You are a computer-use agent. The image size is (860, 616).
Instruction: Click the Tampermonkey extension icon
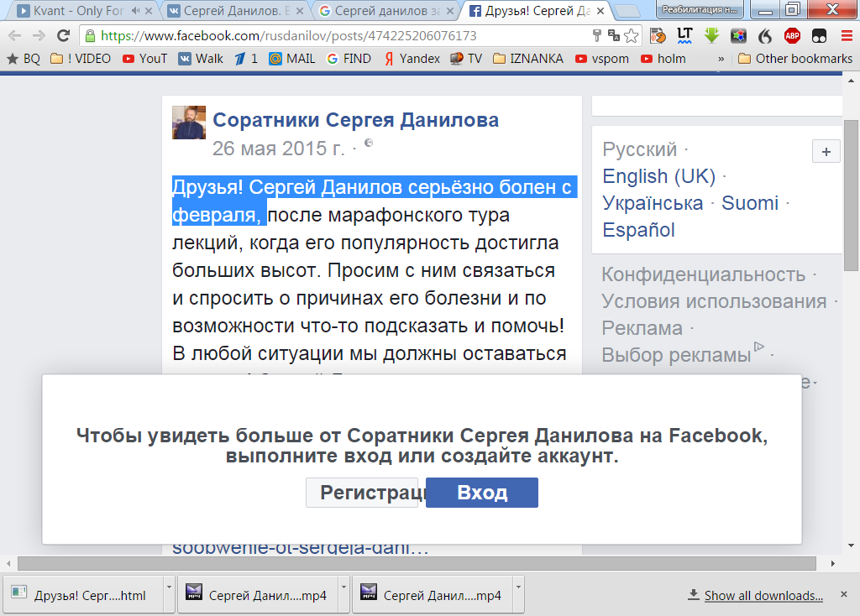819,36
